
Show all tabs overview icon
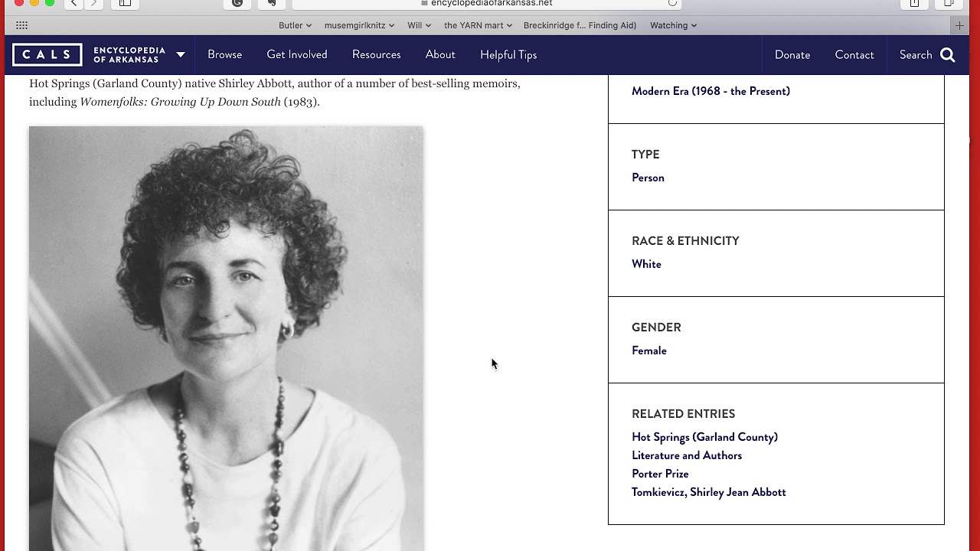pos(948,3)
